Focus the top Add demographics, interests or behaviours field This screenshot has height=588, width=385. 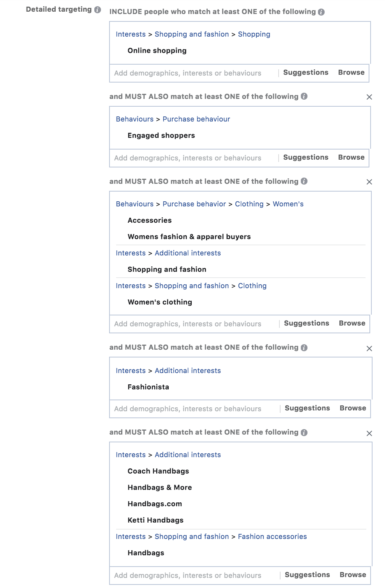coord(187,73)
